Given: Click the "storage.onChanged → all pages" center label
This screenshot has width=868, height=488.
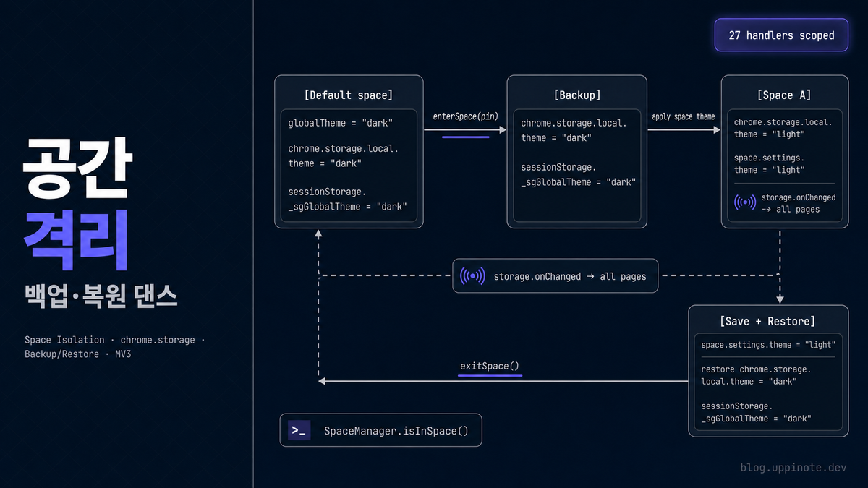Looking at the screenshot, I should [570, 276].
